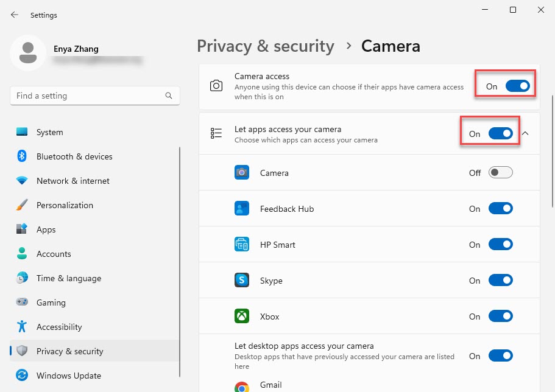The height and width of the screenshot is (392, 555).
Task: Enable camera access for the Camera app
Action: [x=501, y=173]
